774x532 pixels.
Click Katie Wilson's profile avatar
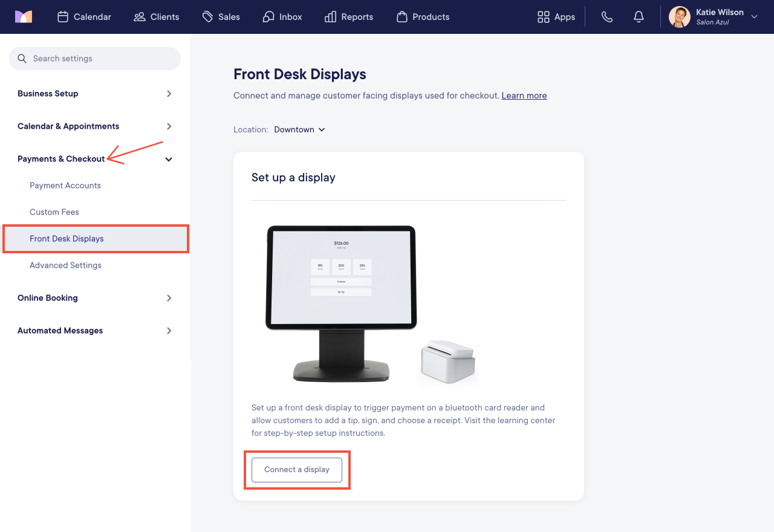tap(680, 17)
